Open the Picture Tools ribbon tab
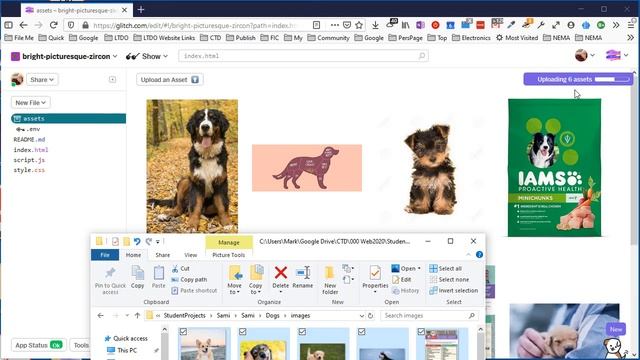This screenshot has height=360, width=640. 229,255
